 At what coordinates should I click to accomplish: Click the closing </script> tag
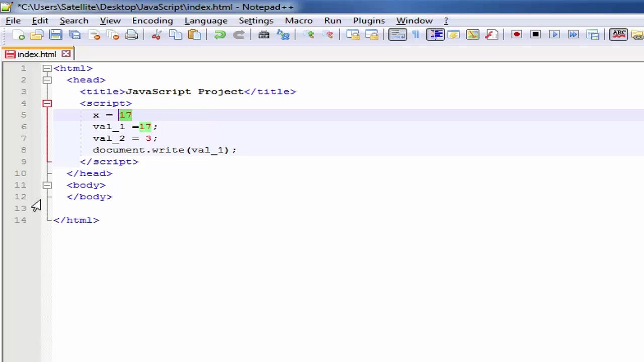click(109, 161)
